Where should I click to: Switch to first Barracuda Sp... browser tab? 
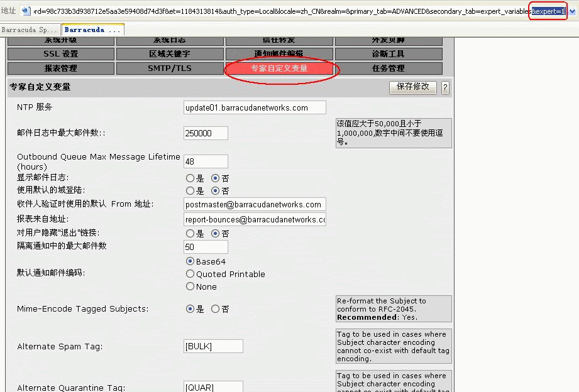[30, 30]
